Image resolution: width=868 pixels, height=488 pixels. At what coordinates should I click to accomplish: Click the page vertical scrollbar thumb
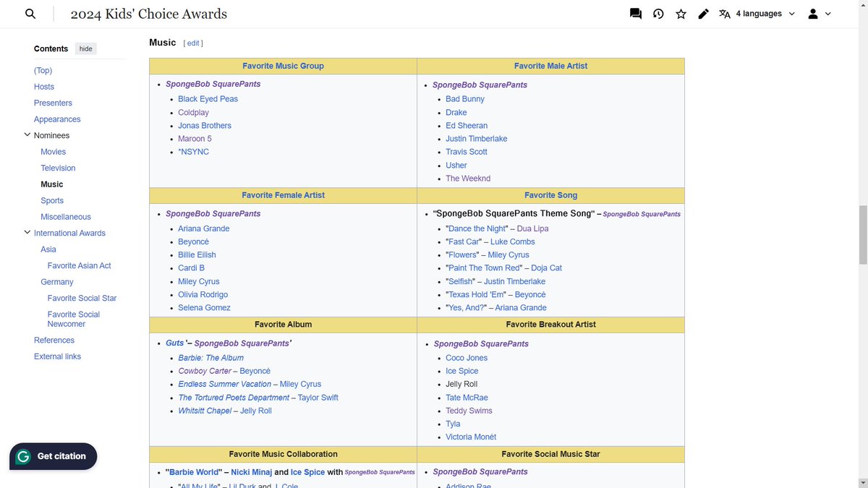coord(862,235)
